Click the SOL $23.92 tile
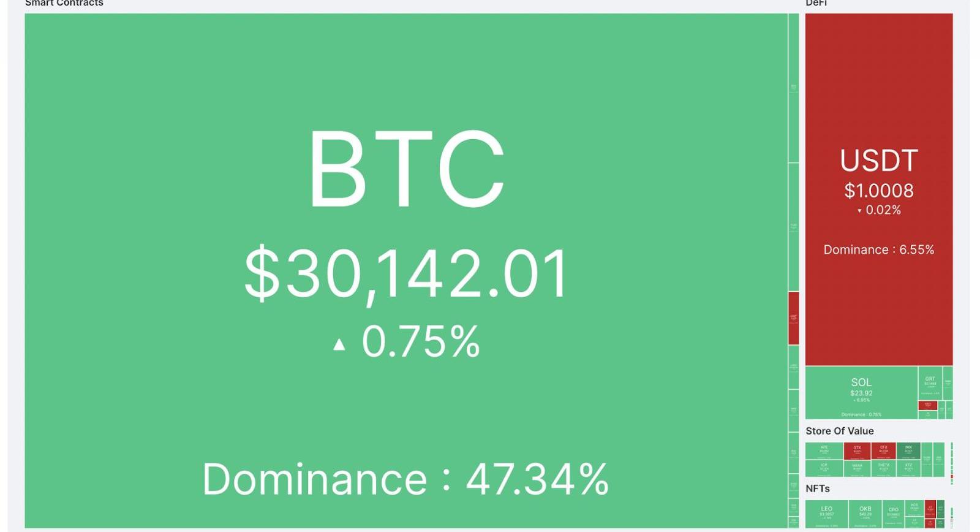 click(861, 393)
